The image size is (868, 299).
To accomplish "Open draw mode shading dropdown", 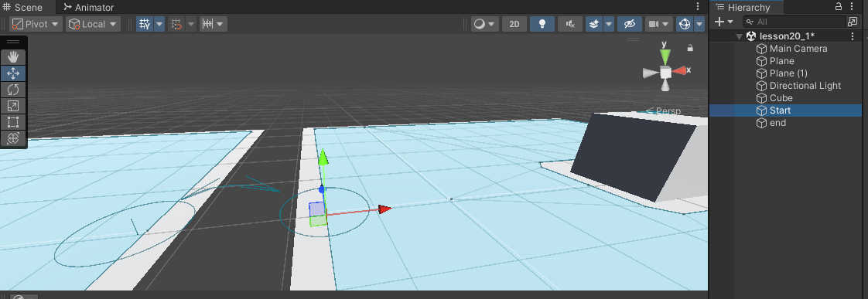I will 485,24.
